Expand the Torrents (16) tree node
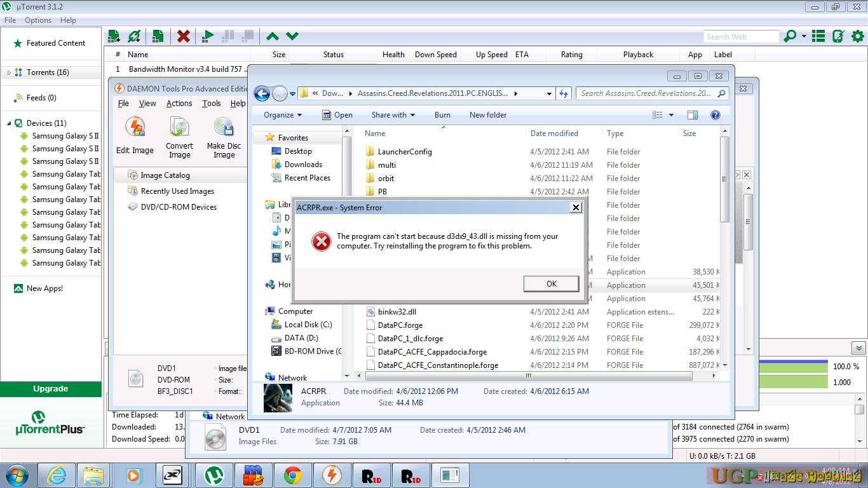Viewport: 868px width, 488px height. 9,72
